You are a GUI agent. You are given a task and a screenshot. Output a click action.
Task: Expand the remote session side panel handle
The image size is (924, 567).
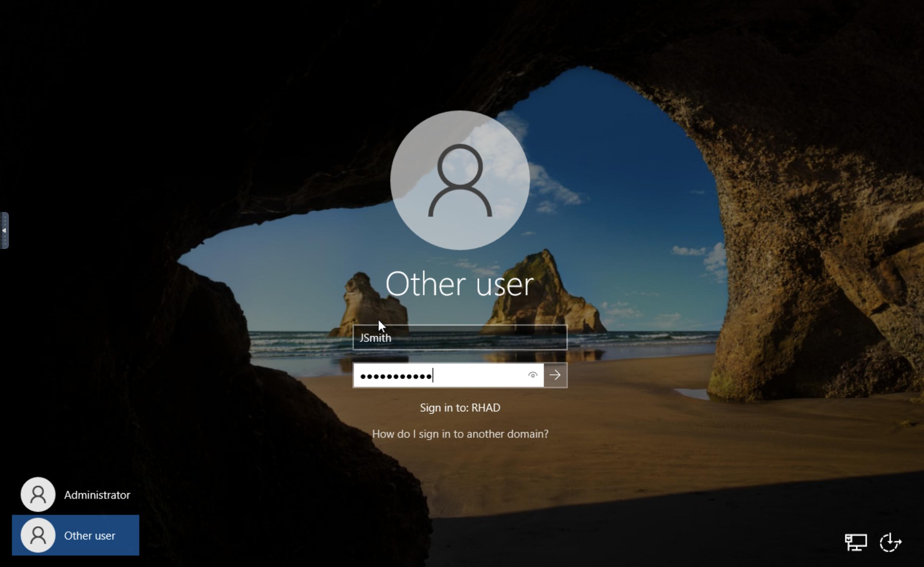coord(4,230)
